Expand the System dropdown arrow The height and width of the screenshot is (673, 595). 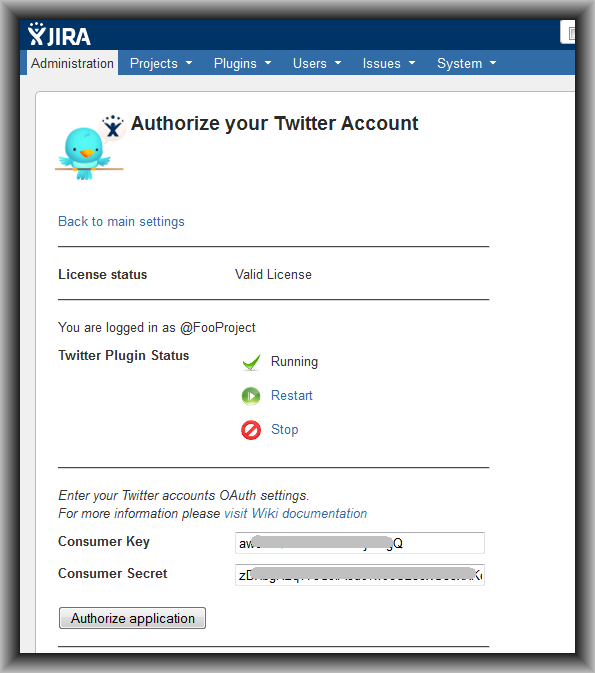coord(493,63)
